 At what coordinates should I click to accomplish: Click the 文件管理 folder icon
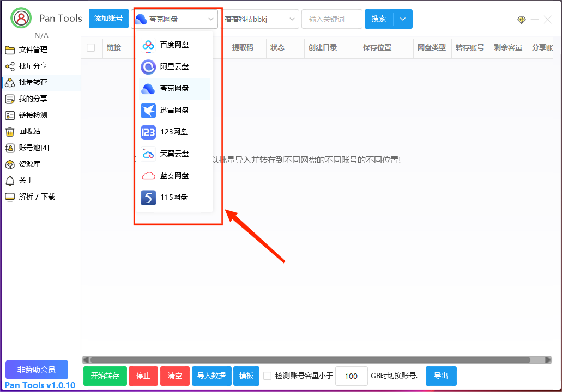click(x=10, y=50)
